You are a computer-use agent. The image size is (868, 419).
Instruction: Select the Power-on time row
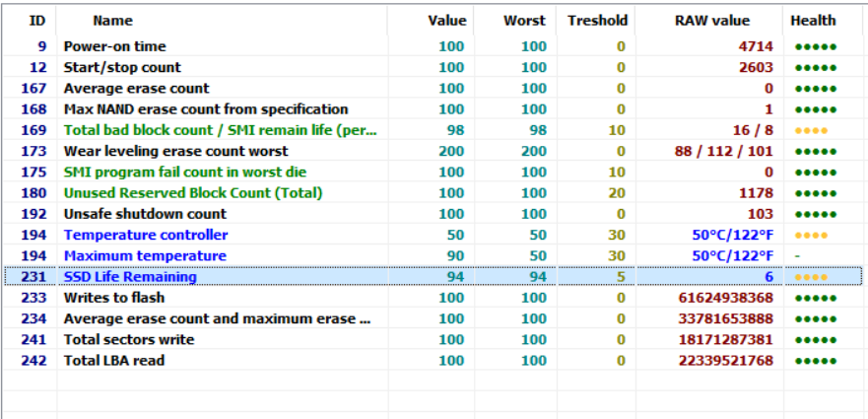[114, 46]
